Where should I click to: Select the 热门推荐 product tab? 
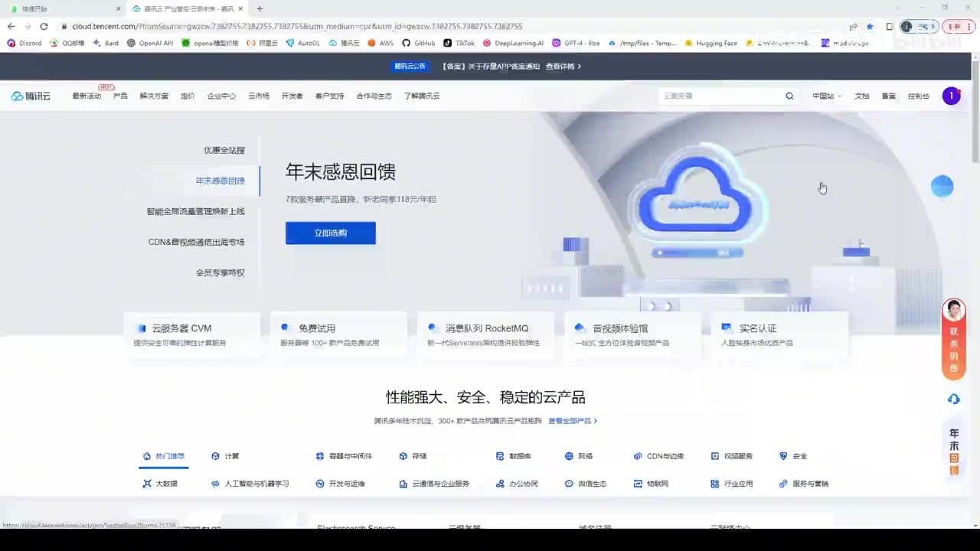(163, 456)
